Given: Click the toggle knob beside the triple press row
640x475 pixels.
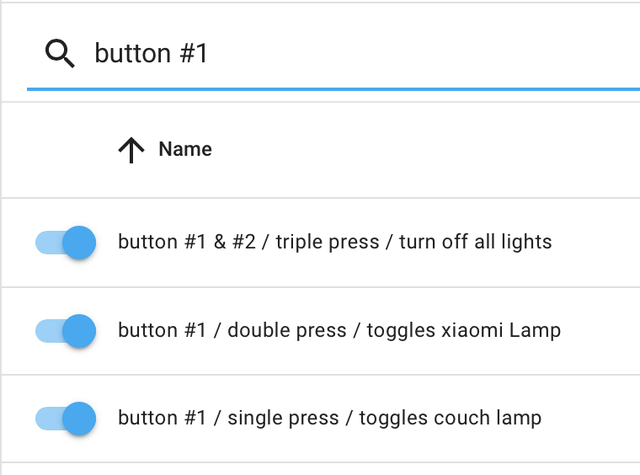Looking at the screenshot, I should tap(79, 242).
